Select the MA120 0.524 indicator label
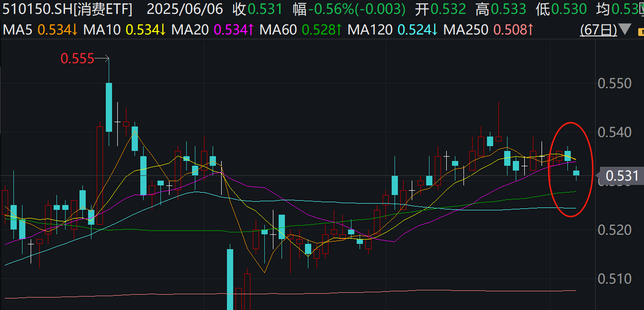The height and width of the screenshot is (310, 644). pyautogui.click(x=393, y=30)
